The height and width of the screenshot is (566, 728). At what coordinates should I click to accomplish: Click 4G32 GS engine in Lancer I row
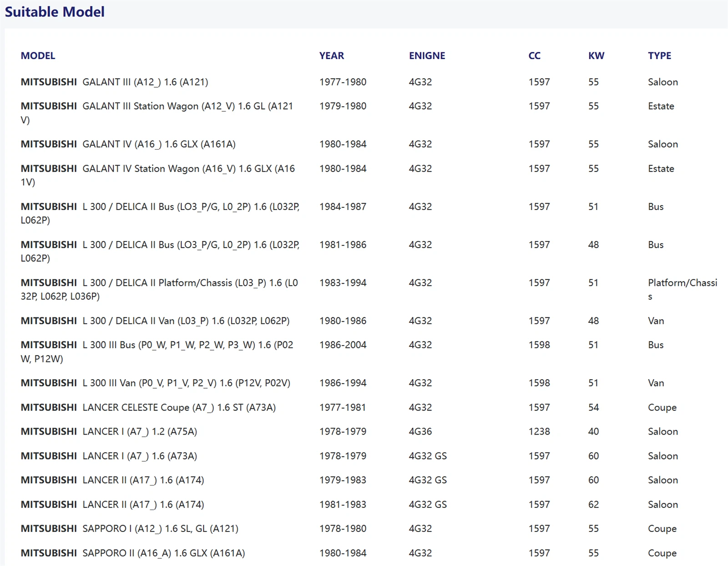(x=428, y=456)
